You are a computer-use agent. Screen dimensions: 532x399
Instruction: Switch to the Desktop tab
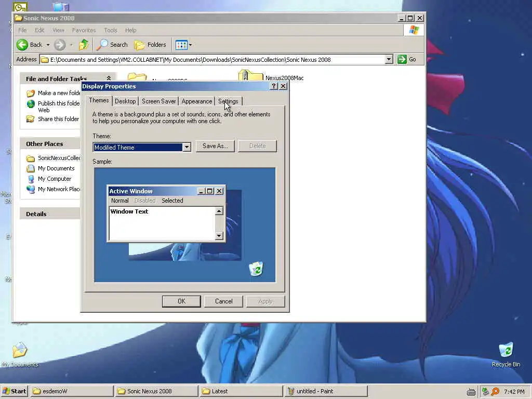[x=125, y=101]
